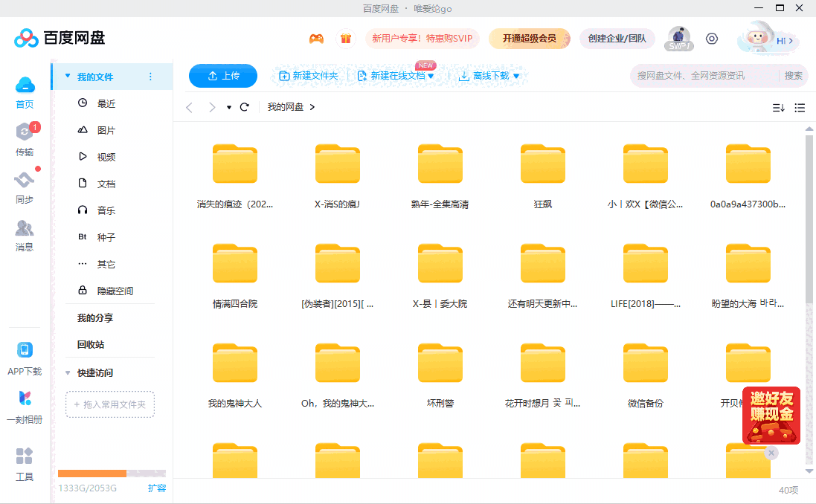The image size is (816, 504).
Task: Open the settings gear icon at top right
Action: [712, 39]
